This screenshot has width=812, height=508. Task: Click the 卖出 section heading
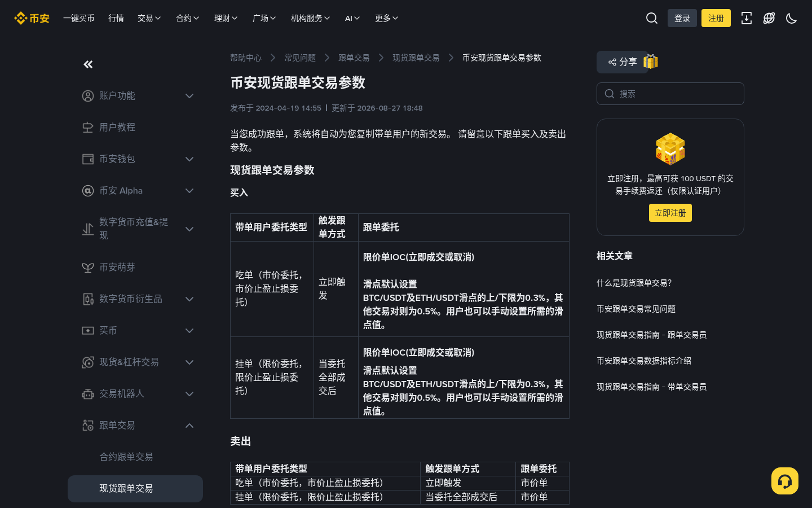(x=240, y=441)
